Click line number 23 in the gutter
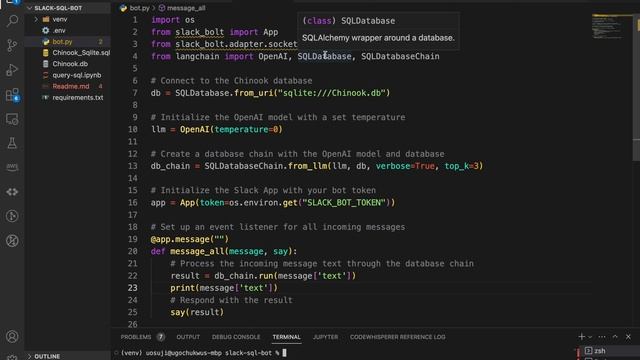The height and width of the screenshot is (360, 640). coord(133,288)
